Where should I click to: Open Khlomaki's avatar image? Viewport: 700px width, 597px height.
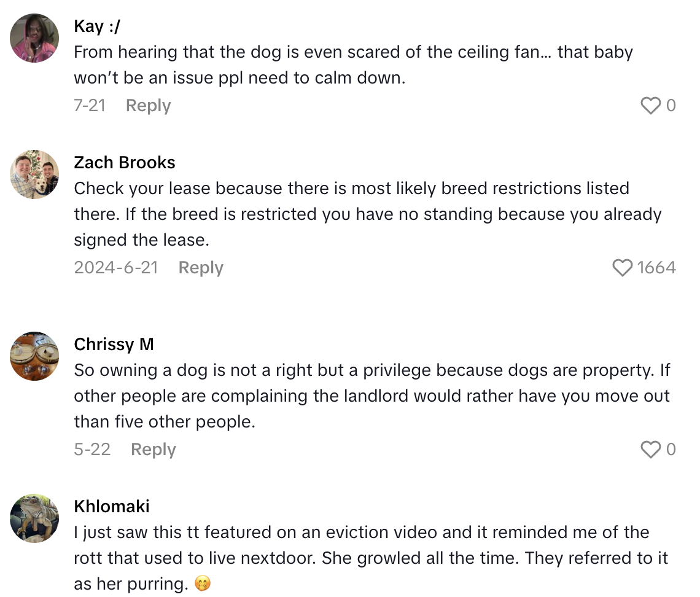point(34,518)
